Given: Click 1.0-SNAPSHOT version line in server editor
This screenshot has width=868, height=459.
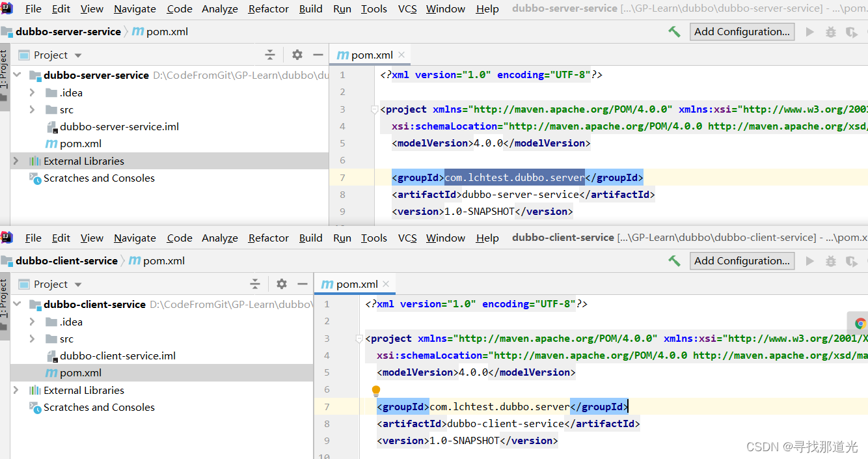Looking at the screenshot, I should [x=482, y=212].
